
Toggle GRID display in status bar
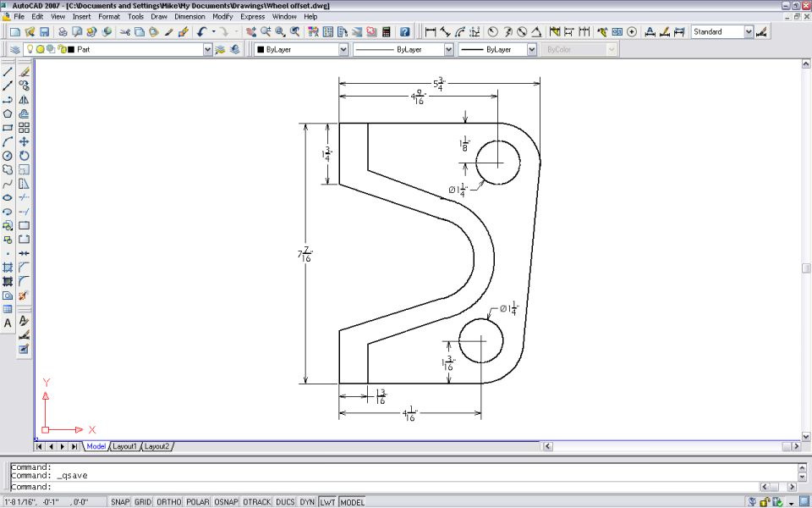click(x=143, y=502)
